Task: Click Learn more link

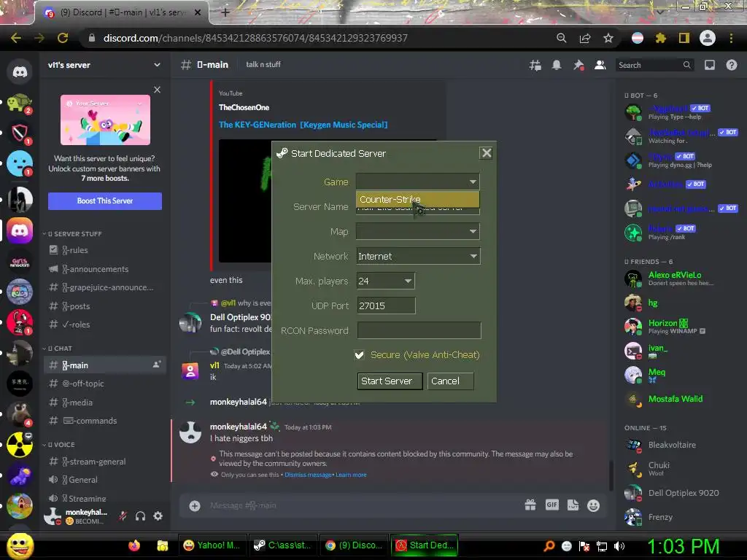Action: pos(351,475)
